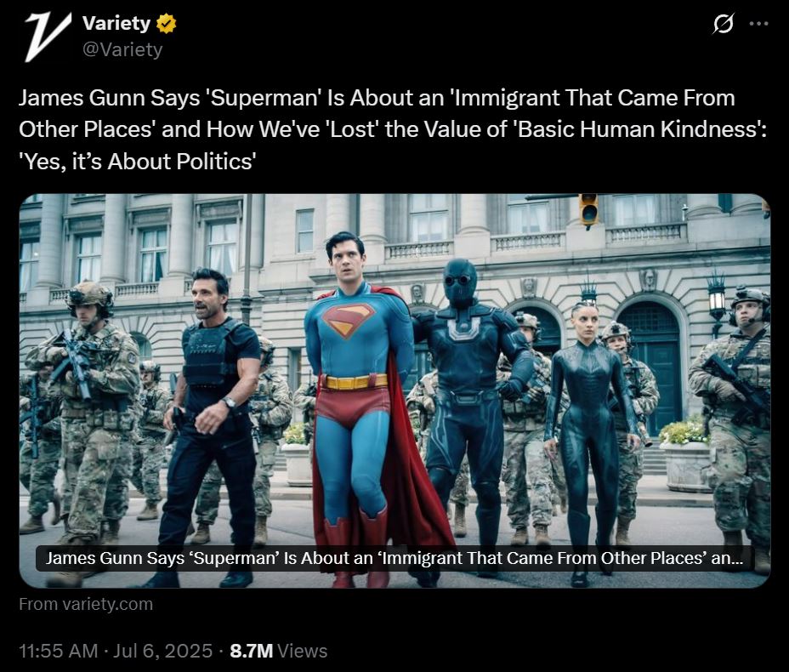Click the bold Variety display name

(116, 23)
